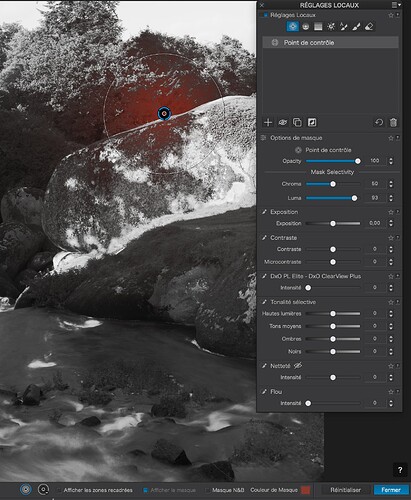
Task: Select the Graduated Filter tool icon
Action: coord(318,27)
